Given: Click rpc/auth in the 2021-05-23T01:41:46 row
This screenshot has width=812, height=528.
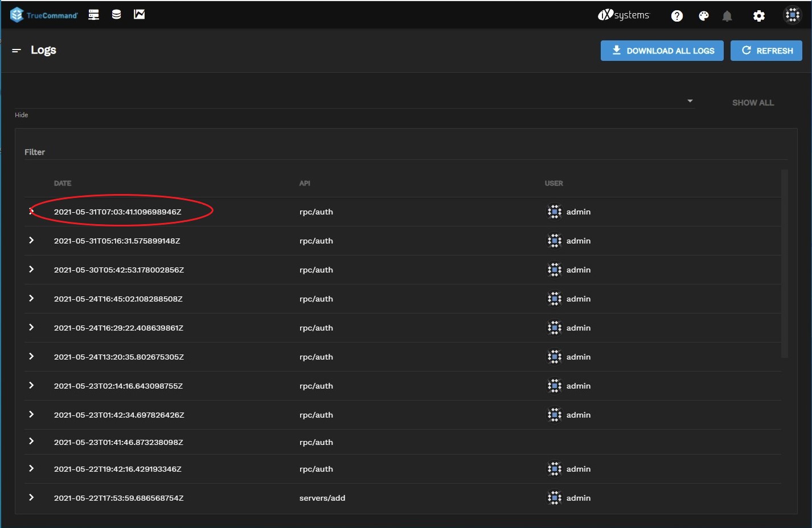Looking at the screenshot, I should point(316,442).
